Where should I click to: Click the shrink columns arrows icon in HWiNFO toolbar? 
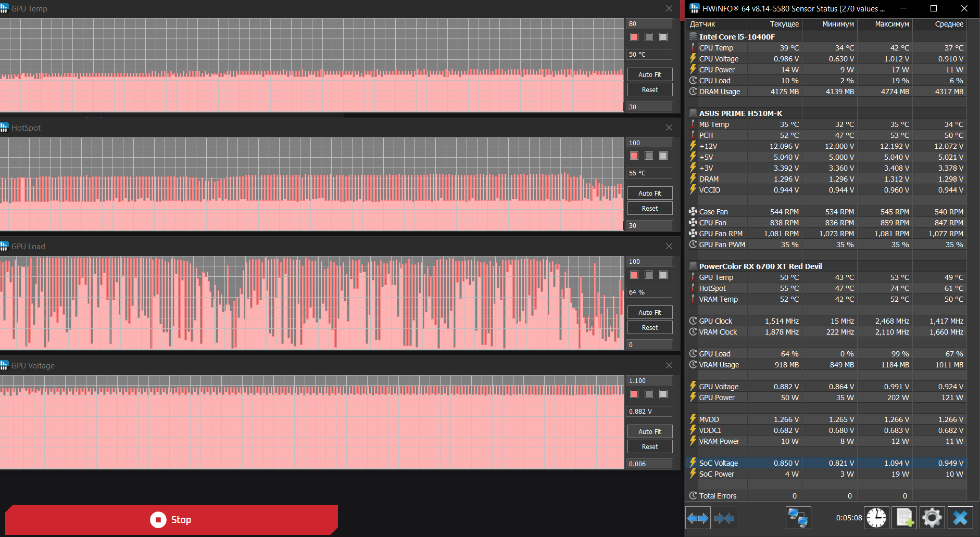pyautogui.click(x=724, y=518)
